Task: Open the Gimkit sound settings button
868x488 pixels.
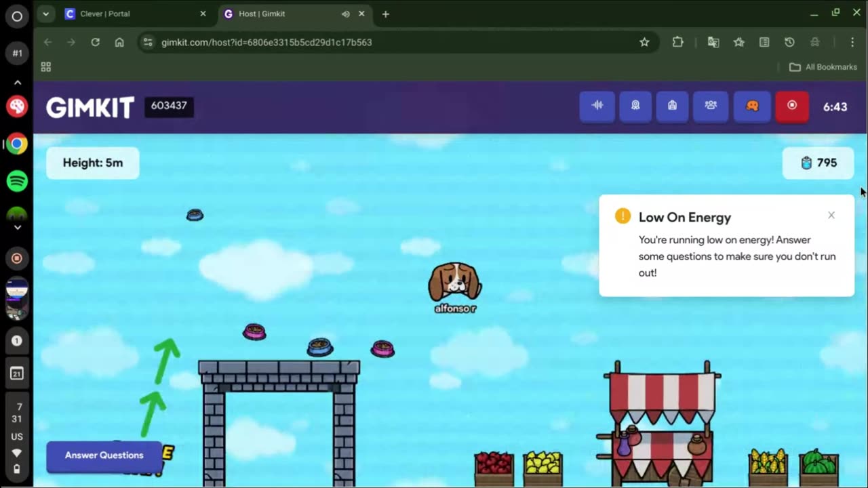Action: pos(597,106)
